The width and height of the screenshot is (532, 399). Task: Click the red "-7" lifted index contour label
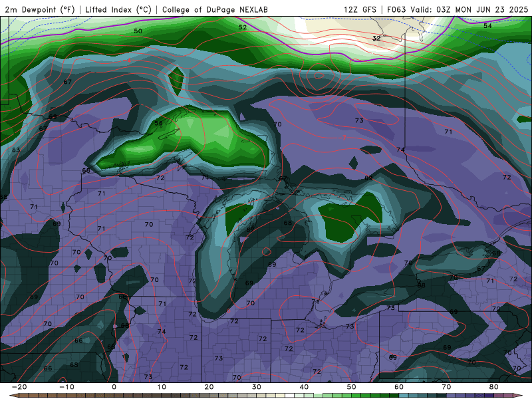[344, 138]
